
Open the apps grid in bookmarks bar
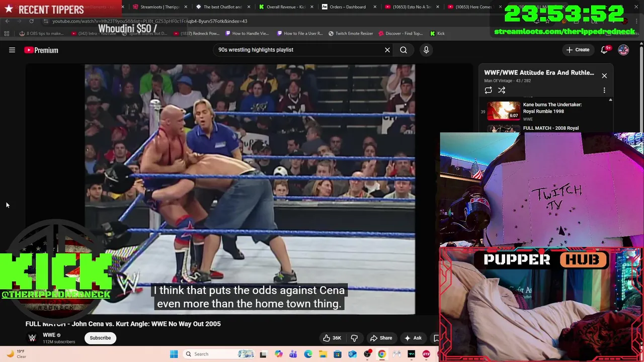pos(7,33)
